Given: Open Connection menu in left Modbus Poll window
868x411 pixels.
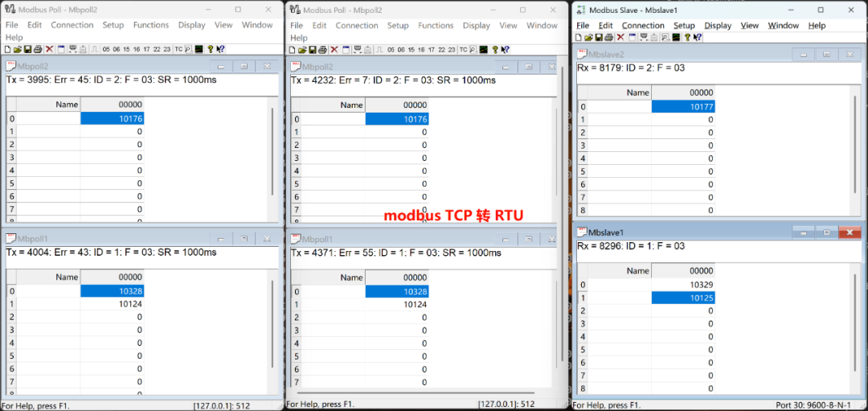Looking at the screenshot, I should (72, 25).
